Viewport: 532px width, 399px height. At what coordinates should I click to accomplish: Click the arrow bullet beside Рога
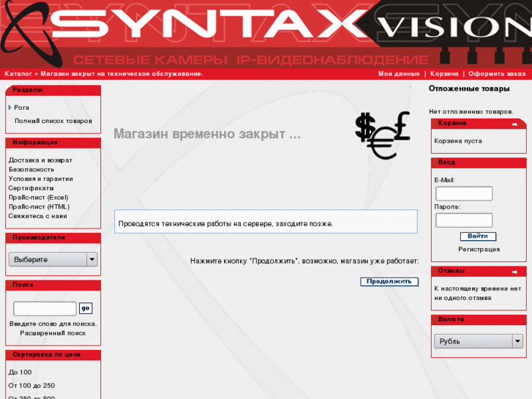coord(10,108)
